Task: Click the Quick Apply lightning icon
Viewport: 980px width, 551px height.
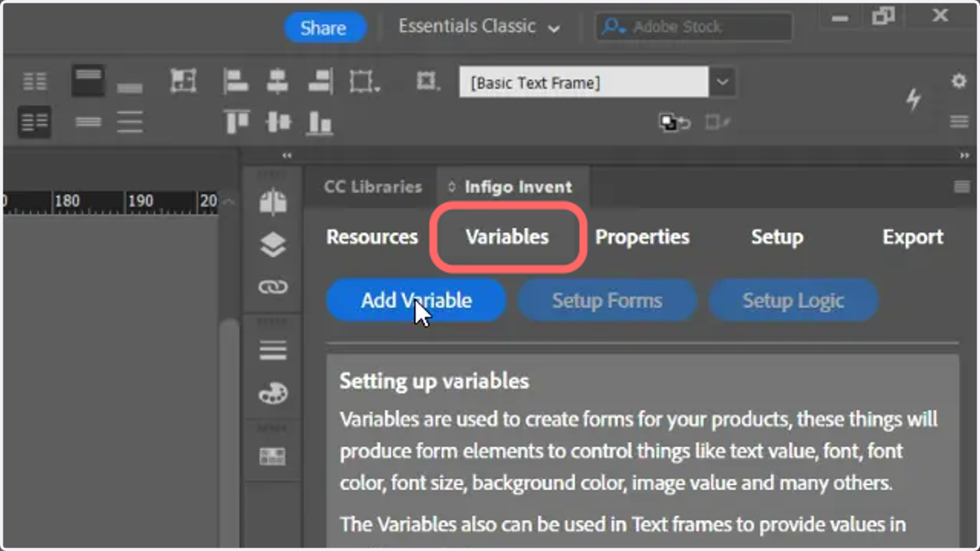Action: 914,100
